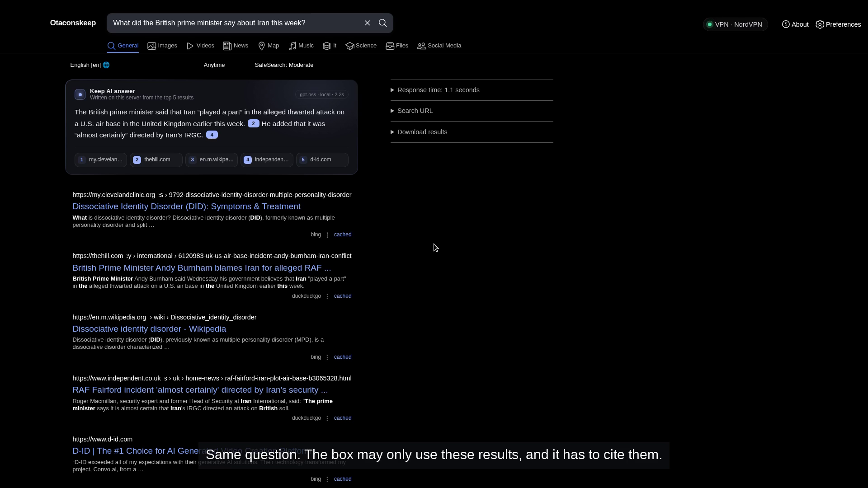
Task: Switch to the Files tab
Action: point(397,46)
